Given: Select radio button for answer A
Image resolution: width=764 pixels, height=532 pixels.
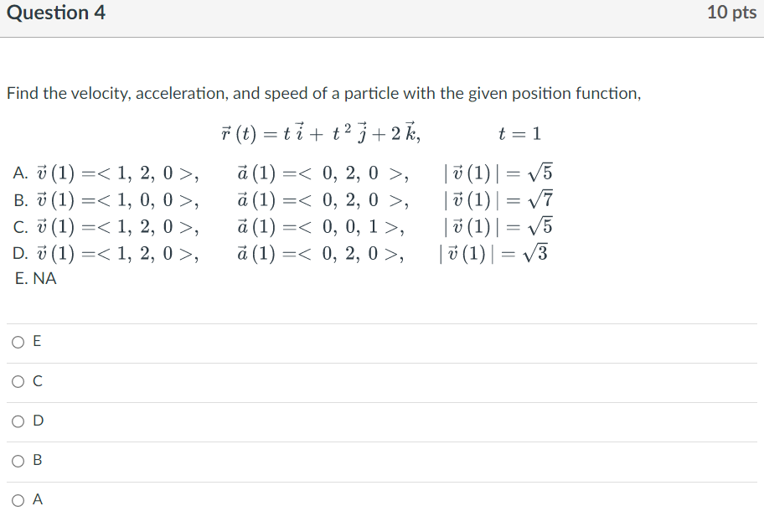Looking at the screenshot, I should point(18,499).
